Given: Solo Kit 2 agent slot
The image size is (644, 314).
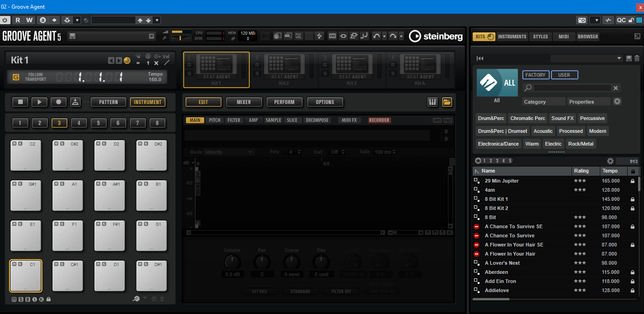Looking at the screenshot, I should point(257,73).
